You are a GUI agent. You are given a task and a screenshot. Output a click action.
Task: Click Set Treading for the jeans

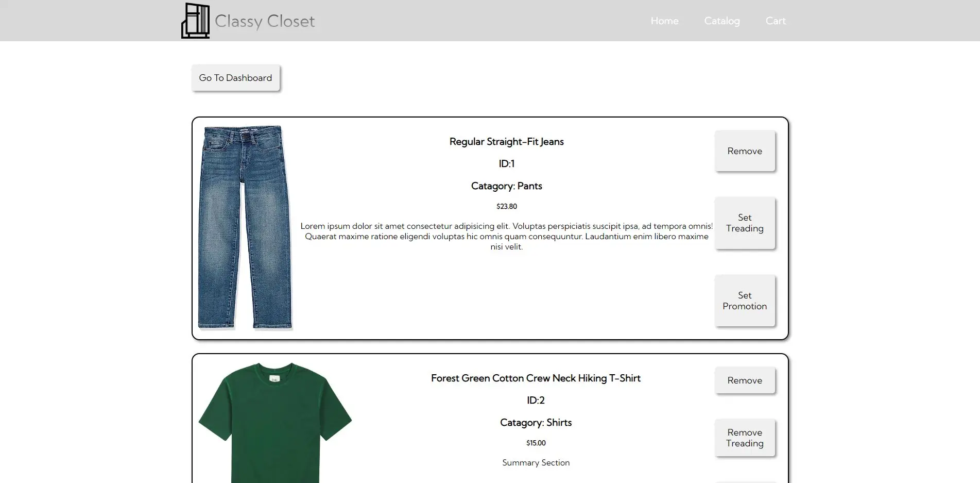745,223
